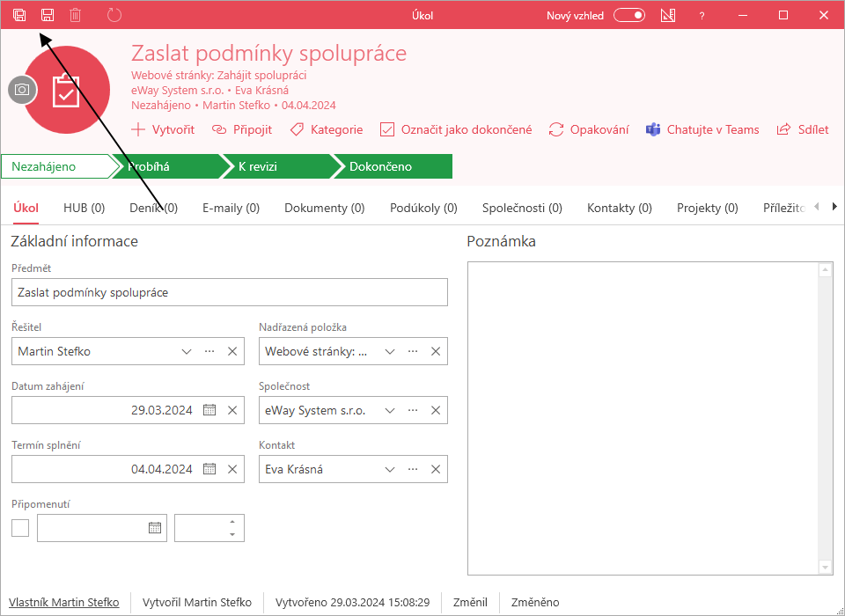Switch to the HUB (0) tab
The width and height of the screenshot is (845, 616).
point(84,208)
